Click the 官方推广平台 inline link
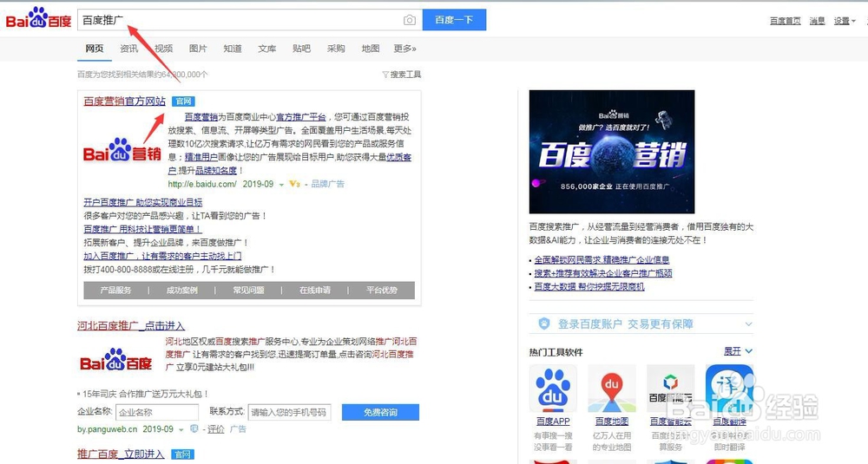The height and width of the screenshot is (464, 868). [301, 117]
